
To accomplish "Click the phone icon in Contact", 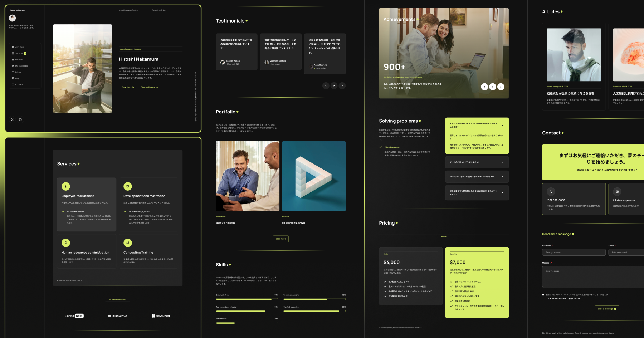I will point(551,191).
